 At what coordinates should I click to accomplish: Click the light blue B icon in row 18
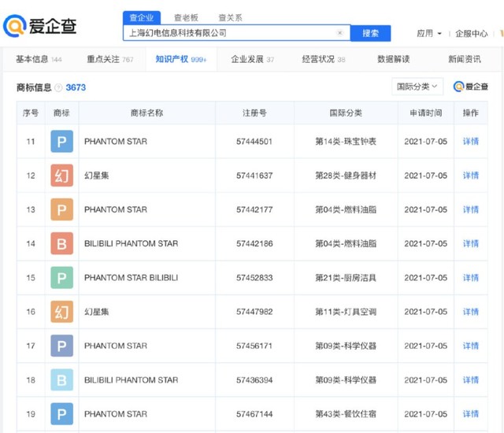tap(61, 380)
